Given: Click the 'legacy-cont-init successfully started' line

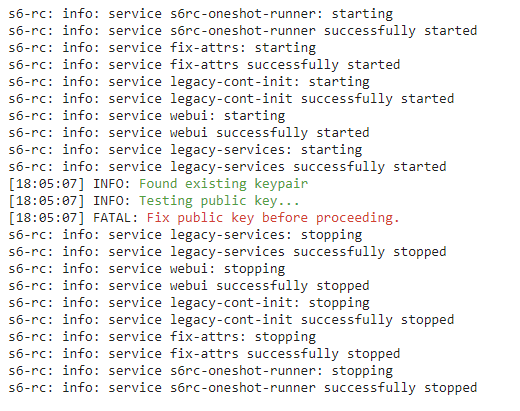Looking at the screenshot, I should [x=231, y=99].
